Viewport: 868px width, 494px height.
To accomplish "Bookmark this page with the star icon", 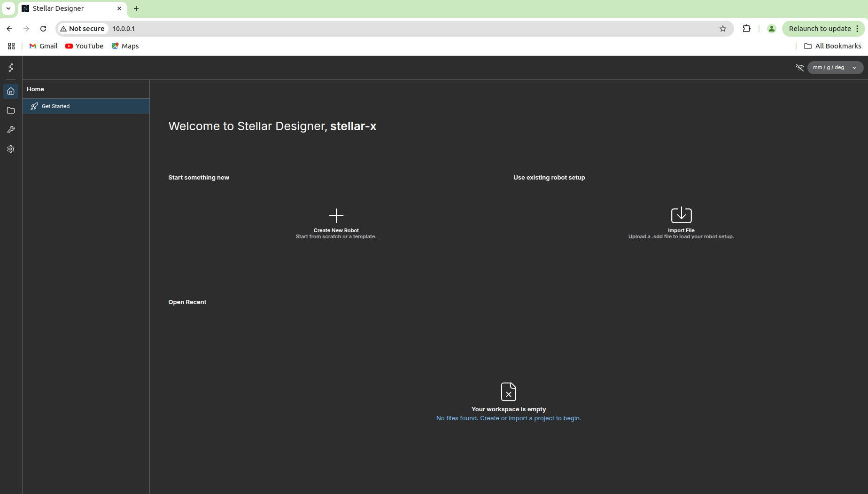I will (722, 29).
